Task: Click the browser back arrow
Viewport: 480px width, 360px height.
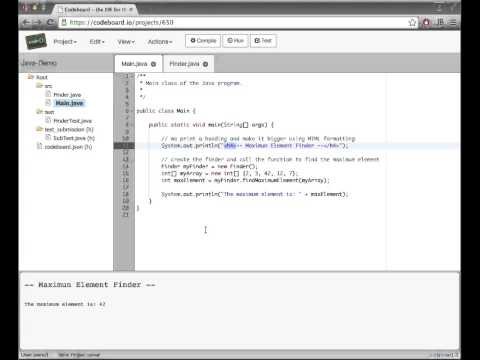Action: (x=26, y=22)
